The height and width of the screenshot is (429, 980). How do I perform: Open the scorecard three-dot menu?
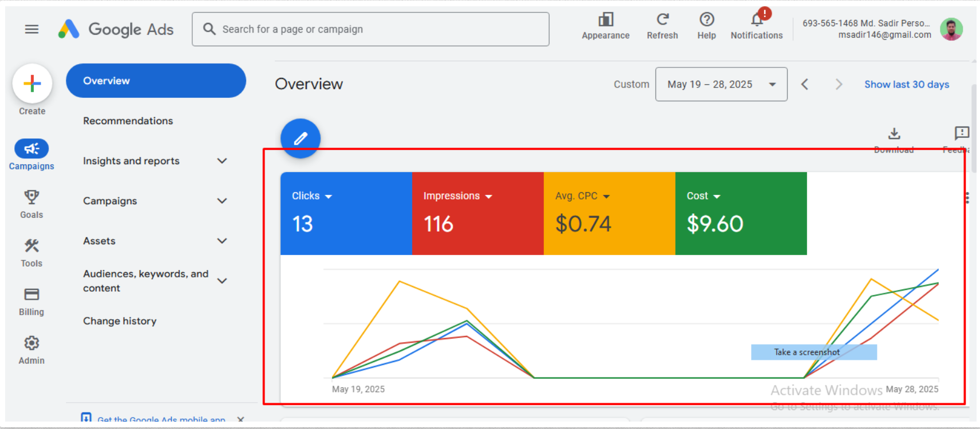967,198
